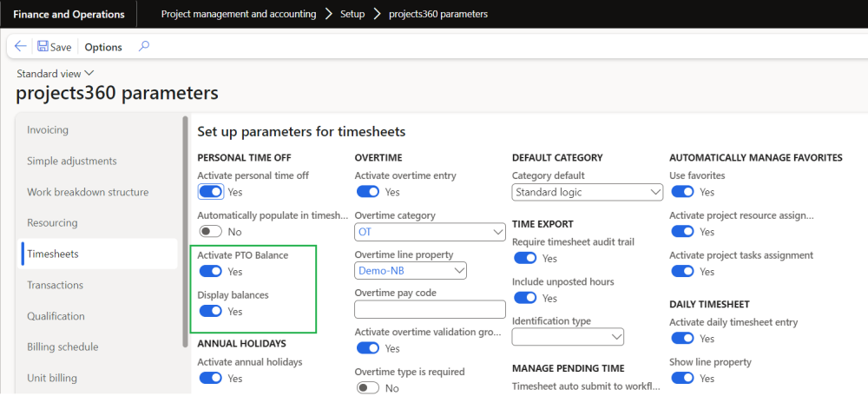The image size is (868, 396).
Task: Toggle Activate personal time off switch
Action: pos(210,192)
